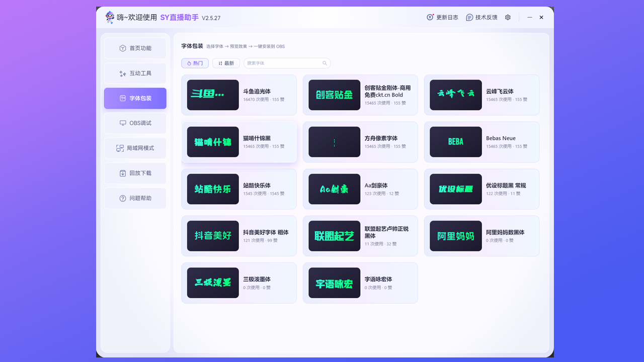Minimize the SY直播助手 window
644x362 pixels.
(x=529, y=17)
